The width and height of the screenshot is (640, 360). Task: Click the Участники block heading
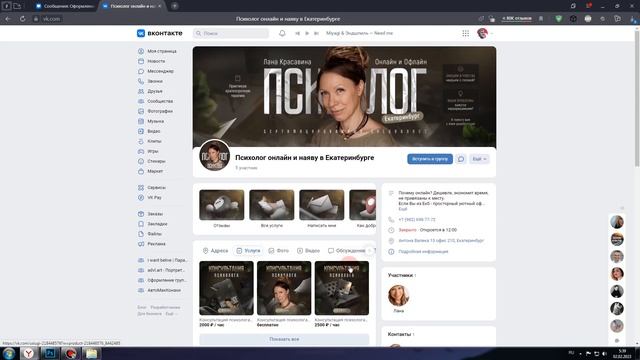click(400, 276)
